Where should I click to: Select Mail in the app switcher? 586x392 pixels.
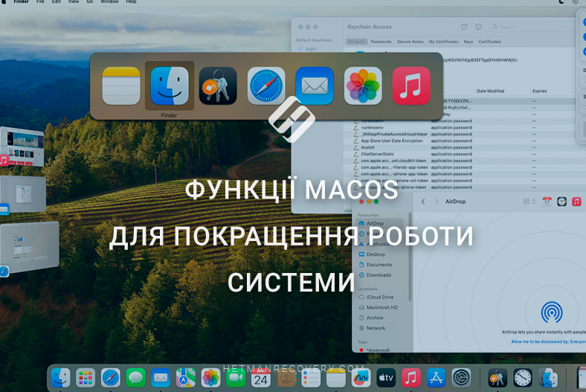(315, 86)
